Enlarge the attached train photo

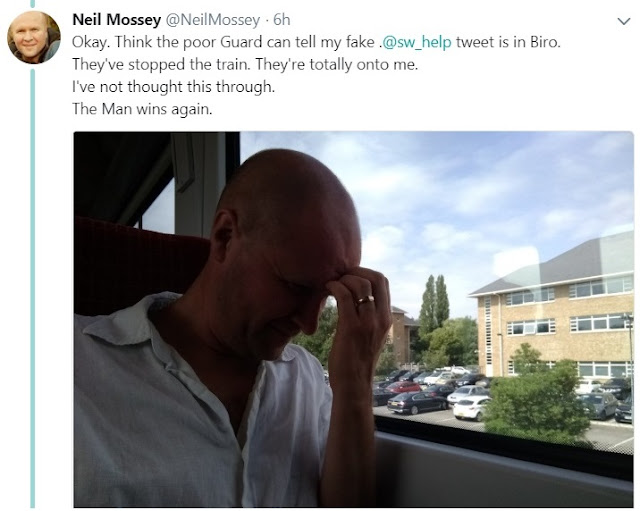[x=353, y=319]
